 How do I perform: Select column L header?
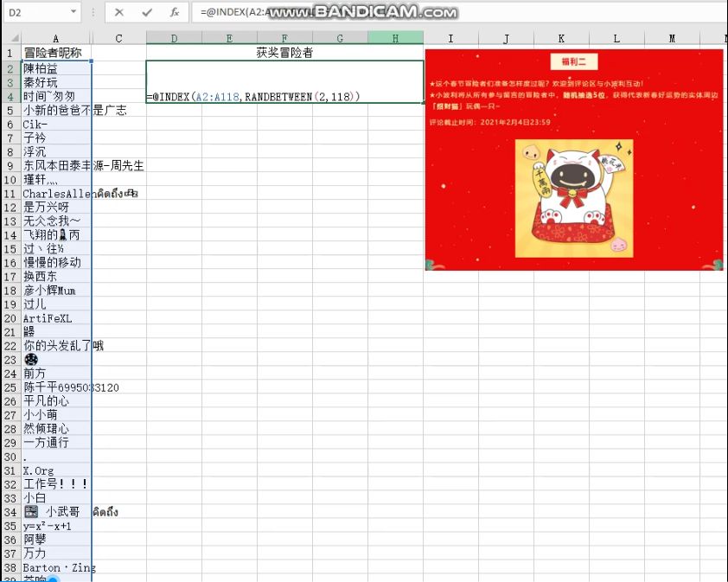(616, 38)
